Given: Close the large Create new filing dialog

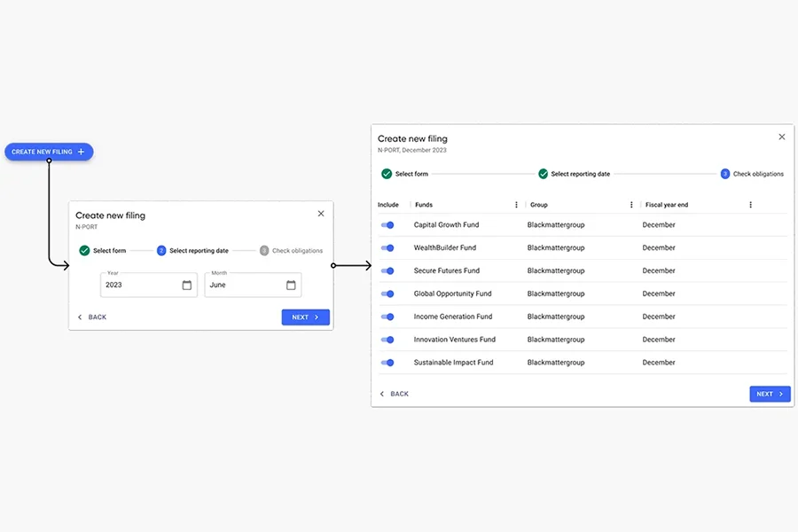Looking at the screenshot, I should [781, 137].
